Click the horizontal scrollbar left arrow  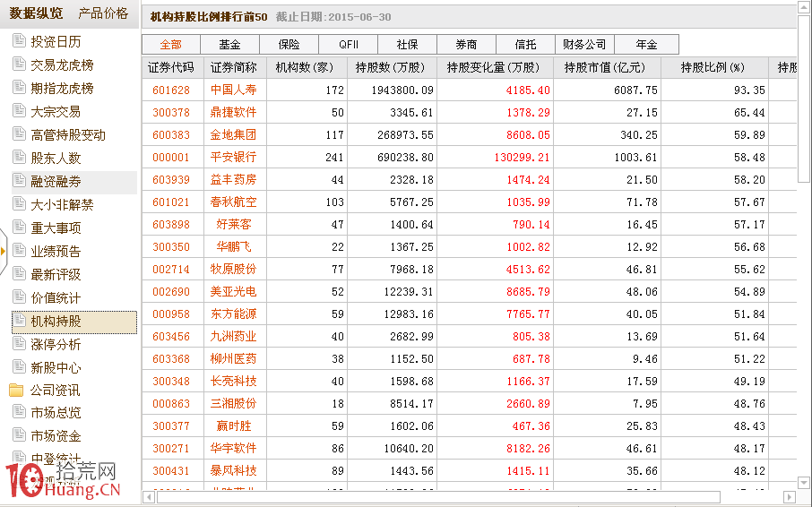coord(149,497)
